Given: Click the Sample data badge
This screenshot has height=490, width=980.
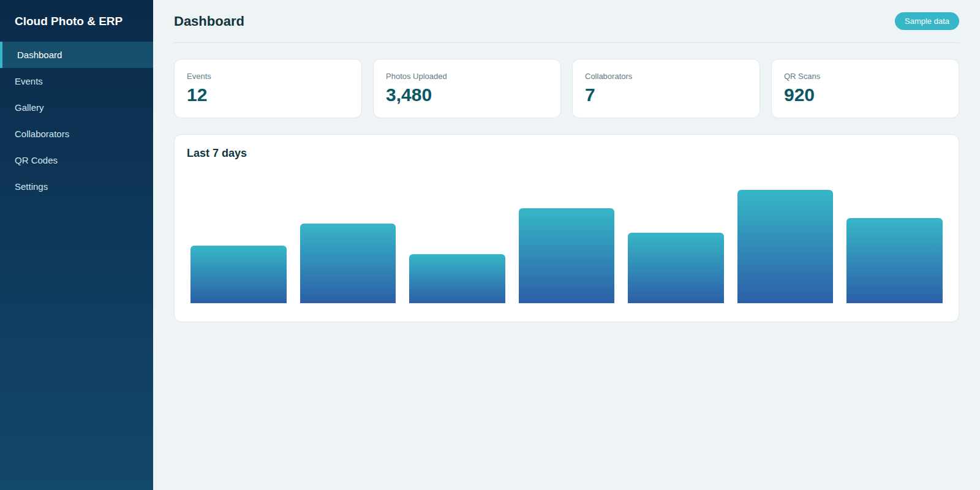Looking at the screenshot, I should click(927, 21).
